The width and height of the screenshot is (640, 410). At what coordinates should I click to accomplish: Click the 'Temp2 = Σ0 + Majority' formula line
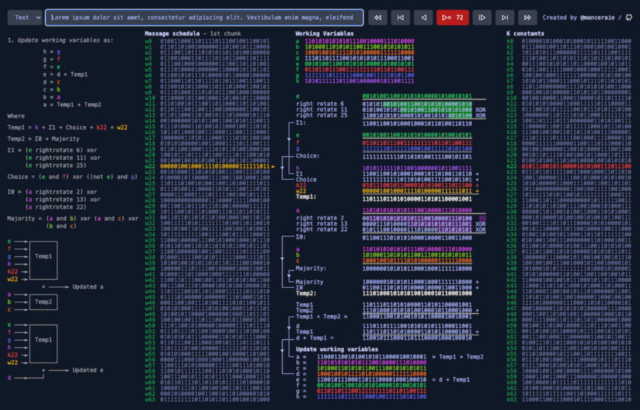pos(43,139)
